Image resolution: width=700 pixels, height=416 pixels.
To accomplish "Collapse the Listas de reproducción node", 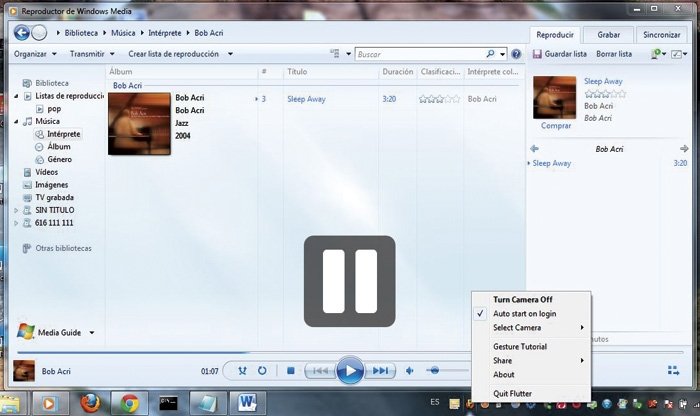I will pos(16,96).
